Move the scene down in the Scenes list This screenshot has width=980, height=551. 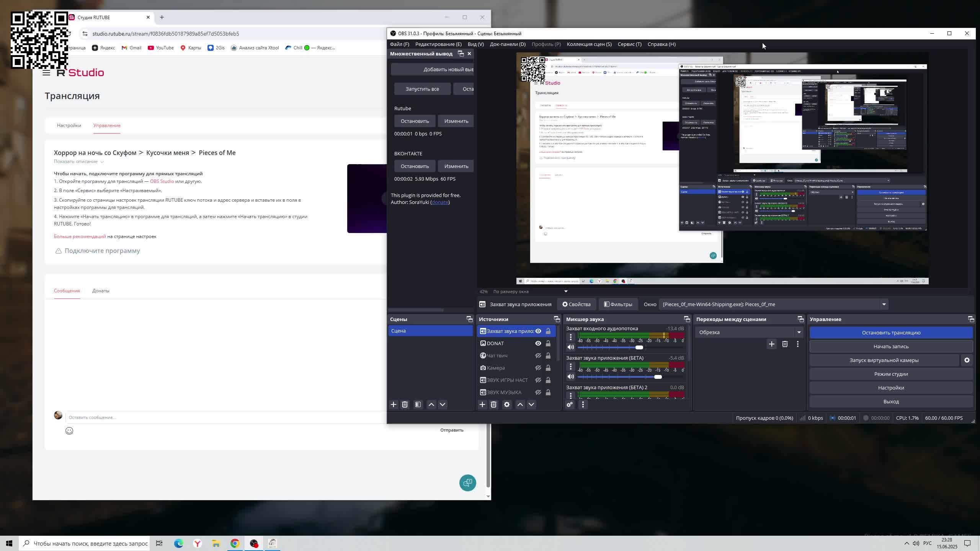click(x=443, y=404)
